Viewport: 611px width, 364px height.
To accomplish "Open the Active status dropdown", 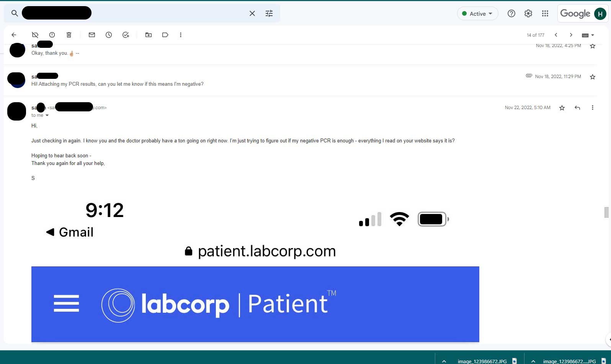I will (478, 14).
